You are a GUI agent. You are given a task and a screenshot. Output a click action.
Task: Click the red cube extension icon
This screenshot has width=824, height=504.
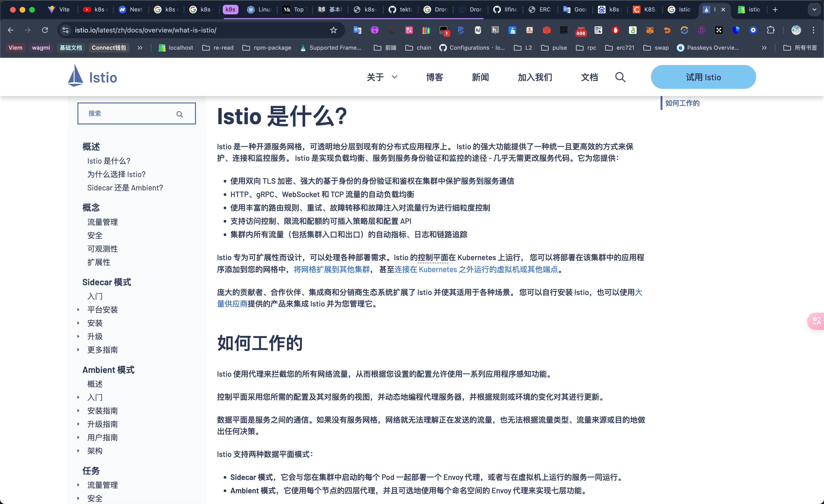pos(547,30)
